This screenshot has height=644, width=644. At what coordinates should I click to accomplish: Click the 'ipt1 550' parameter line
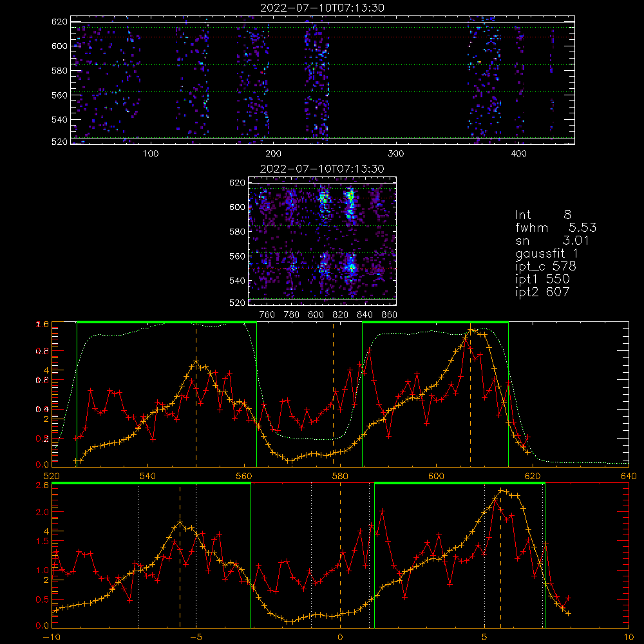coord(542,279)
